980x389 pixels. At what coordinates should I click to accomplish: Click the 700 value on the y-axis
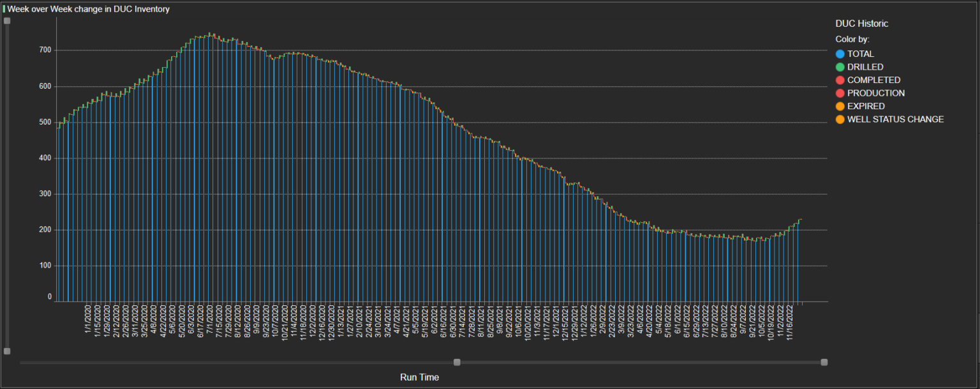[x=45, y=50]
